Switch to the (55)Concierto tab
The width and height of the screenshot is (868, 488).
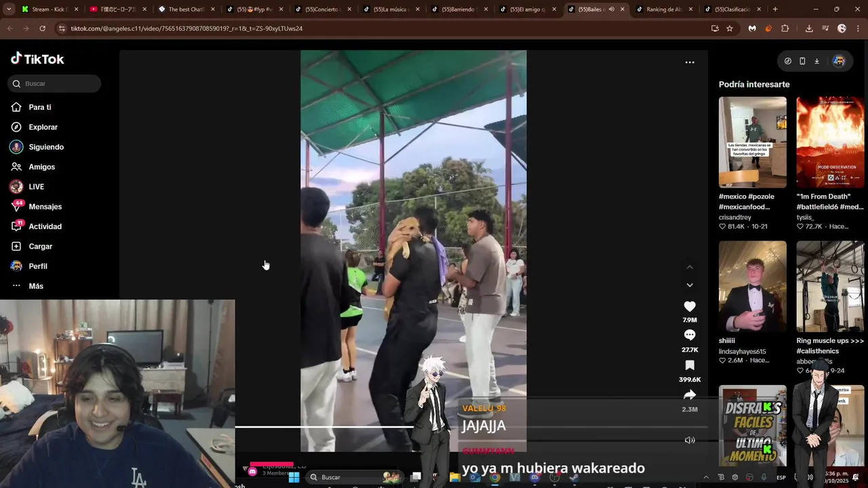click(x=322, y=9)
